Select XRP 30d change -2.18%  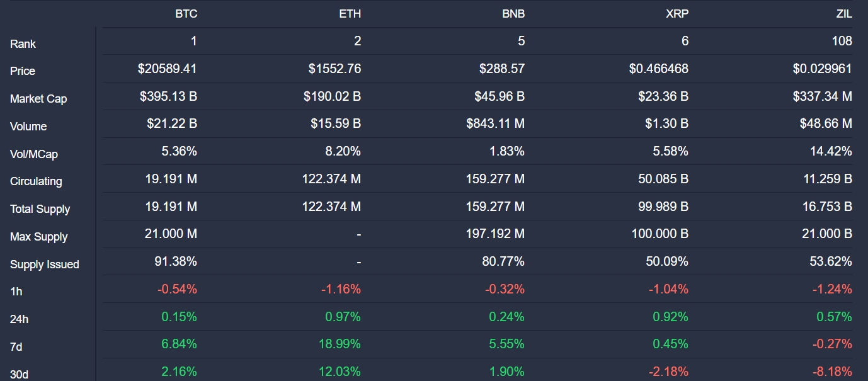coord(669,372)
